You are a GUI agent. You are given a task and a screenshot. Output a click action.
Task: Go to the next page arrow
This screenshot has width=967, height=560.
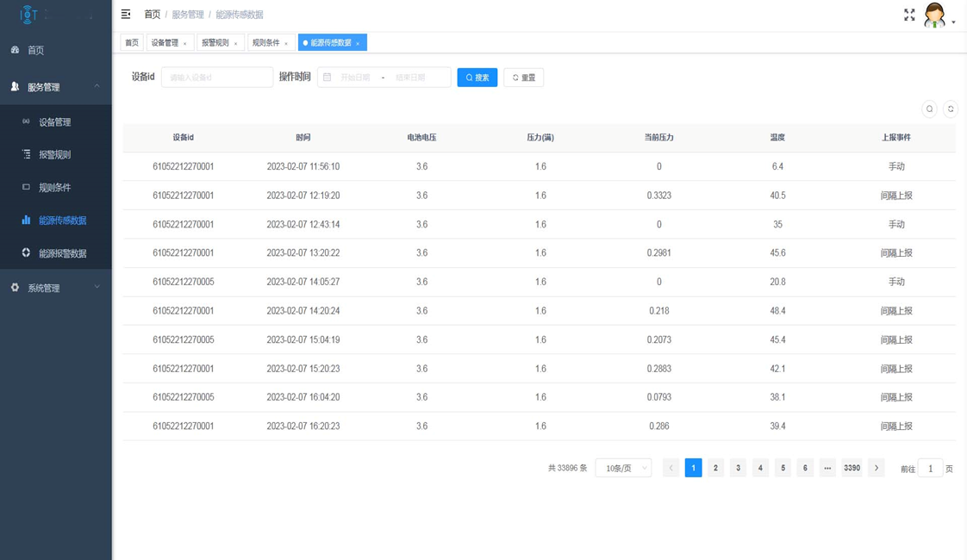point(877,468)
